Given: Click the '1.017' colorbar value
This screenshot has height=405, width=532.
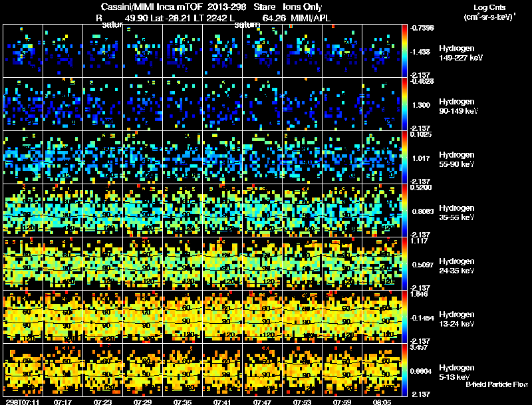Looking at the screenshot, I should tap(421, 158).
